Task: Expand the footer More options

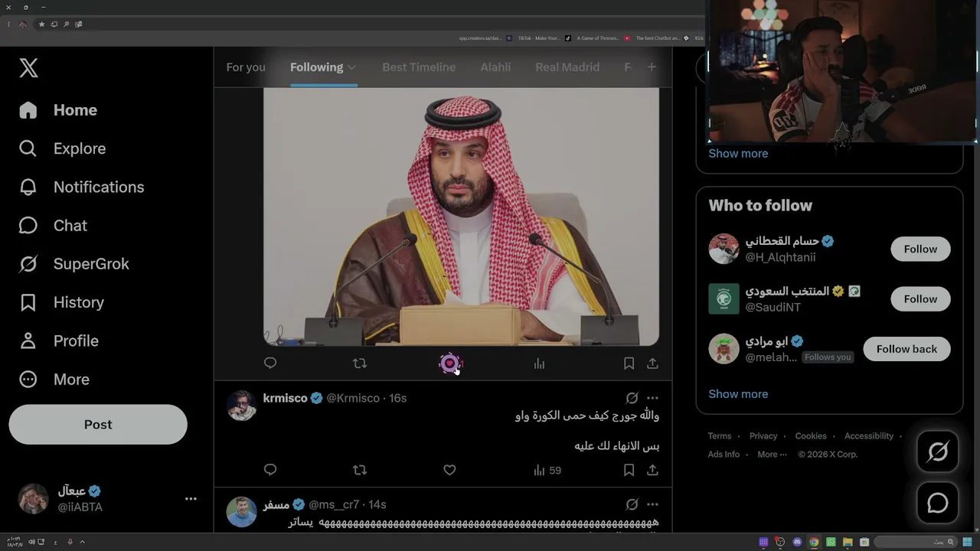Action: click(x=772, y=455)
